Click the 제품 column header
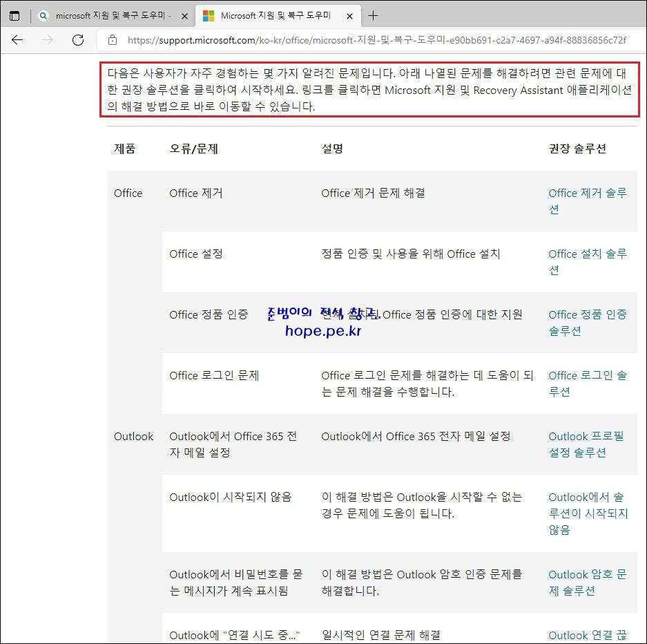The width and height of the screenshot is (647, 644). [x=124, y=149]
